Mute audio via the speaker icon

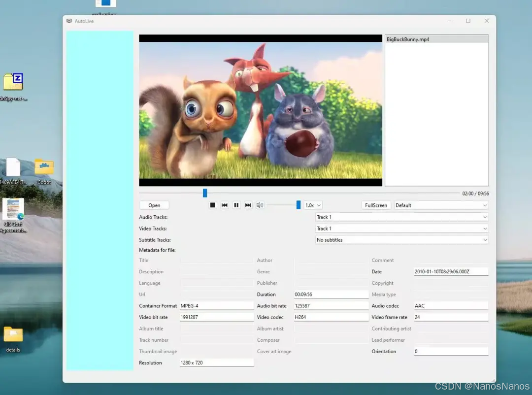(x=260, y=205)
